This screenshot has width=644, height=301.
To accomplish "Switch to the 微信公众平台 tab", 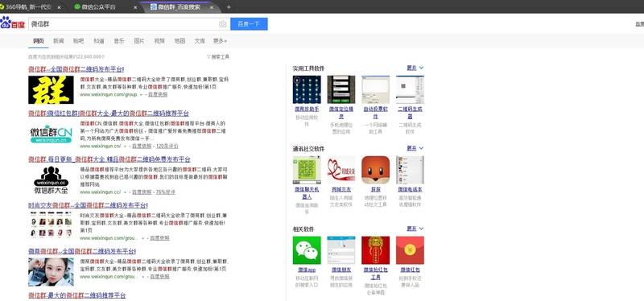I will point(98,7).
